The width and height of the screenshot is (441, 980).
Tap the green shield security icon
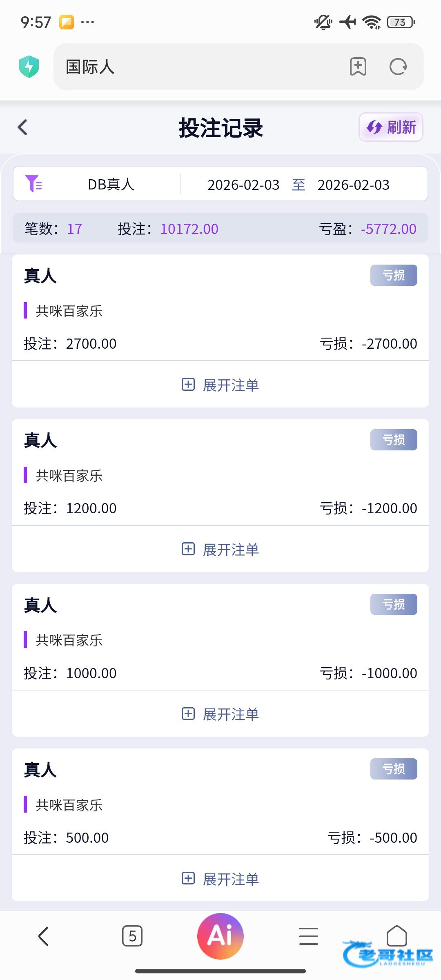[x=29, y=67]
